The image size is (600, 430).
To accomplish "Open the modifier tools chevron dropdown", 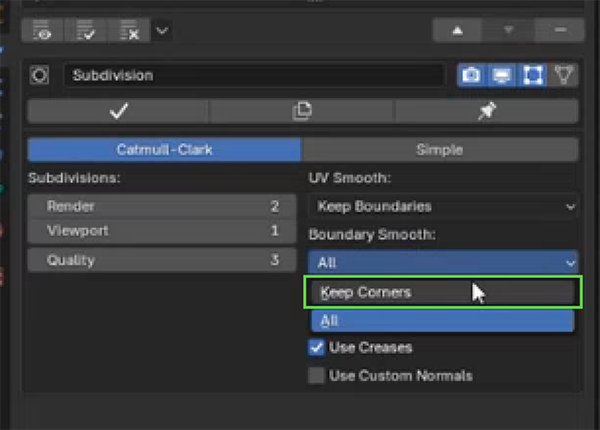I will (x=162, y=30).
